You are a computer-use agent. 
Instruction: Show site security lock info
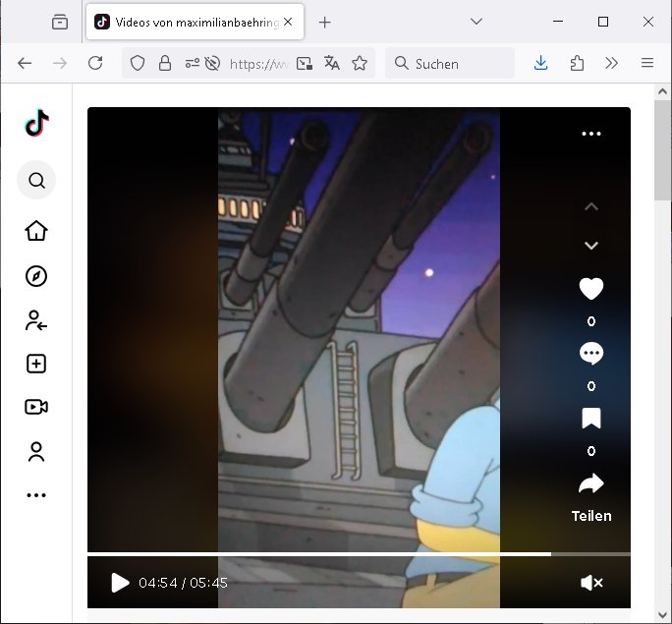(165, 64)
